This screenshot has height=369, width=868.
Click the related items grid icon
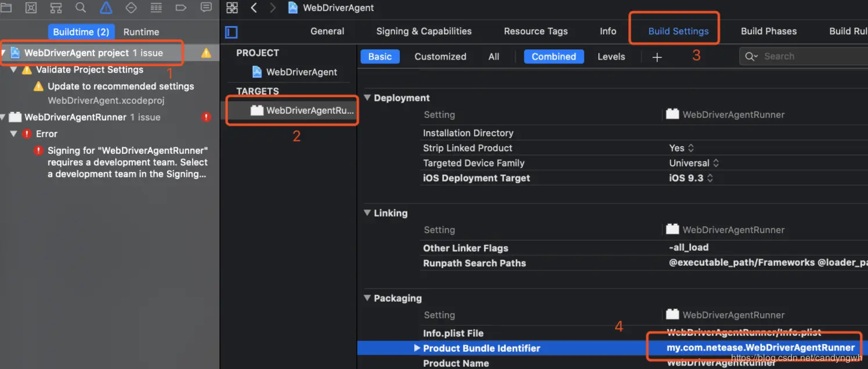(x=232, y=8)
